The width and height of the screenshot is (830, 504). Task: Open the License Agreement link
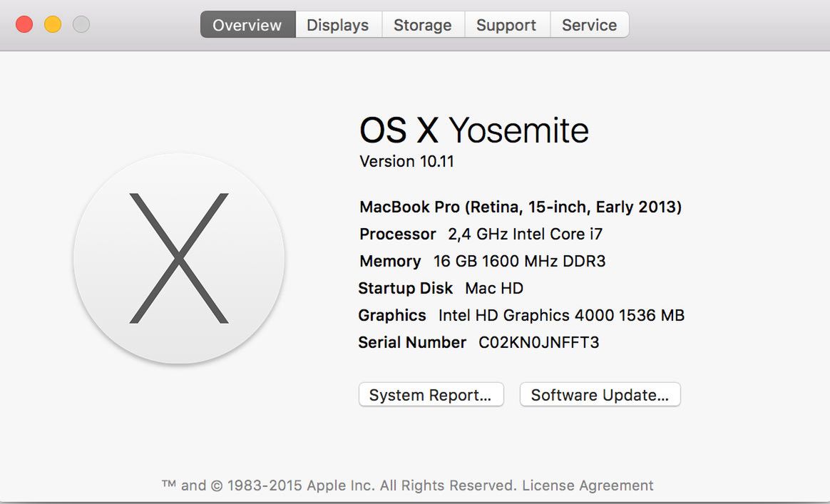[x=588, y=485]
